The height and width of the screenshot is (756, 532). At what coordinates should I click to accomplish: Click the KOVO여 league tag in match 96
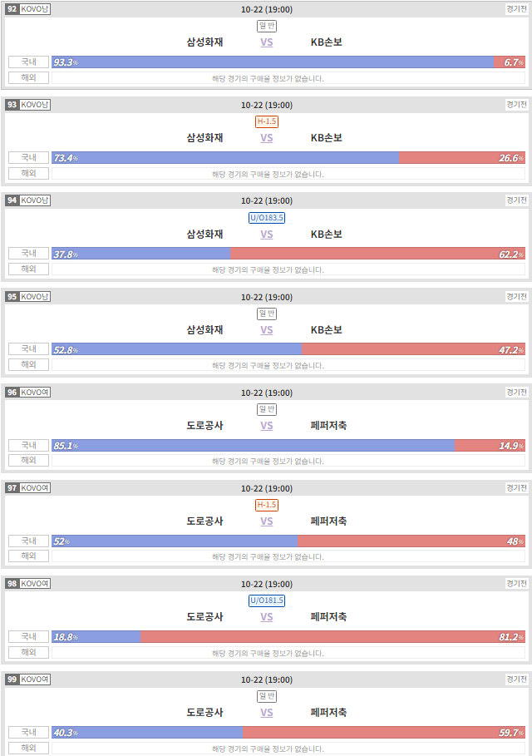coord(35,393)
